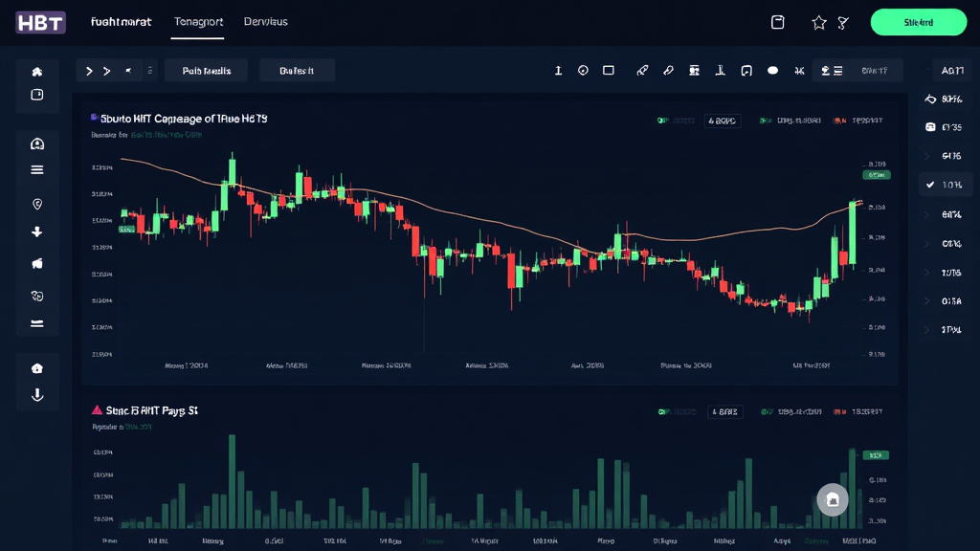The height and width of the screenshot is (551, 980).
Task: Expand the 60% row in the right sidebar
Action: click(946, 213)
